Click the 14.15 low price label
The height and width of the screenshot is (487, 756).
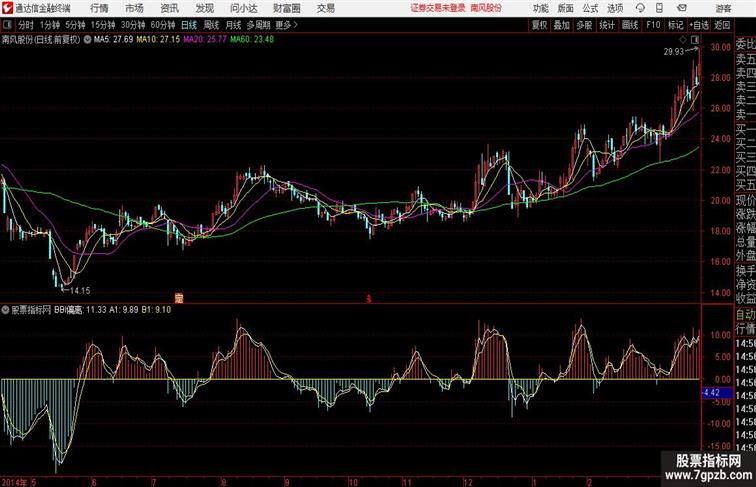click(x=80, y=290)
